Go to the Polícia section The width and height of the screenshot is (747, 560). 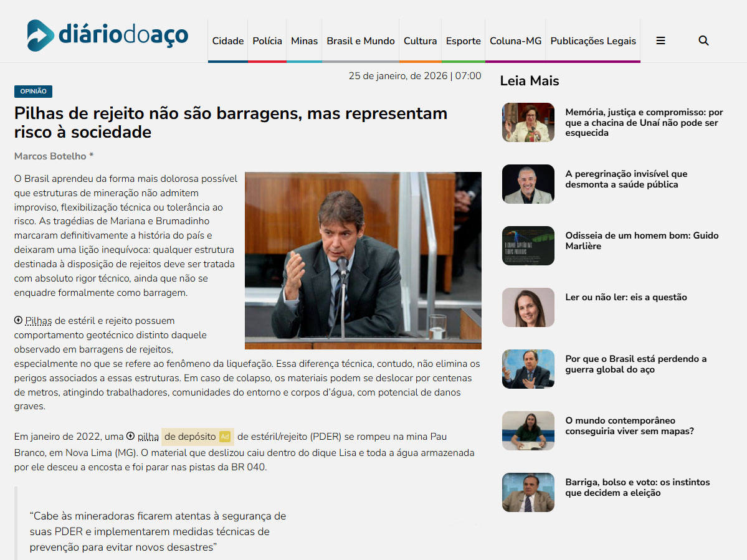pos(267,41)
